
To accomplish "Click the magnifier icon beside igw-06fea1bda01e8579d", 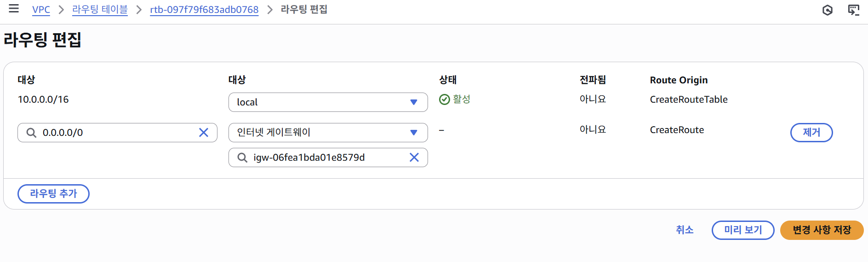I will click(242, 157).
